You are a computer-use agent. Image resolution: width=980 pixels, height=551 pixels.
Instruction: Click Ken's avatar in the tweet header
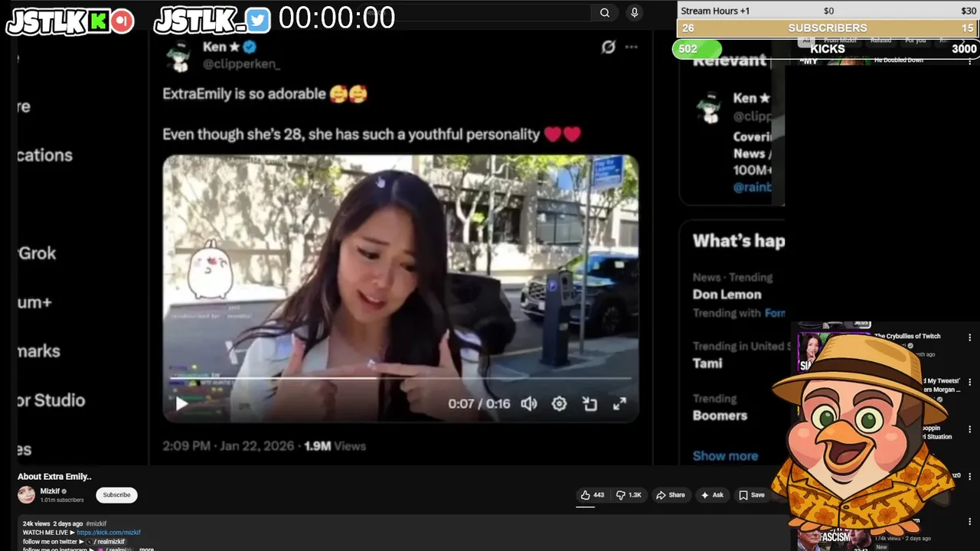(179, 56)
